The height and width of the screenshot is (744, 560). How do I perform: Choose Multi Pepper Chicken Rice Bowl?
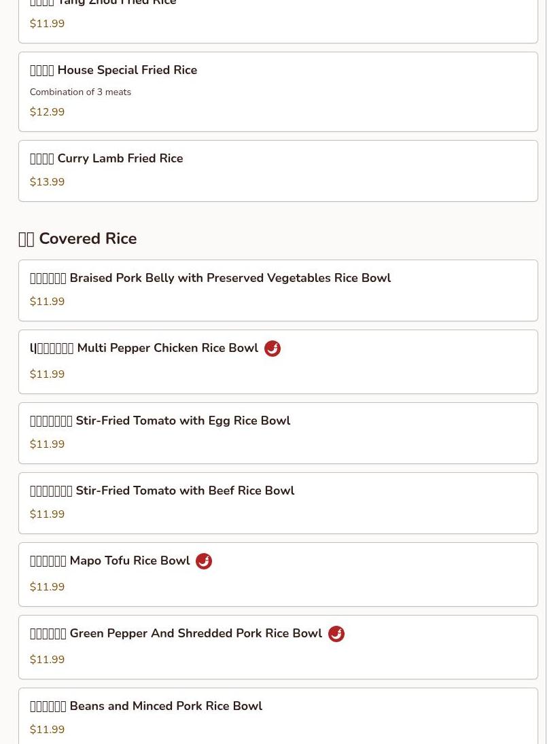point(167,349)
